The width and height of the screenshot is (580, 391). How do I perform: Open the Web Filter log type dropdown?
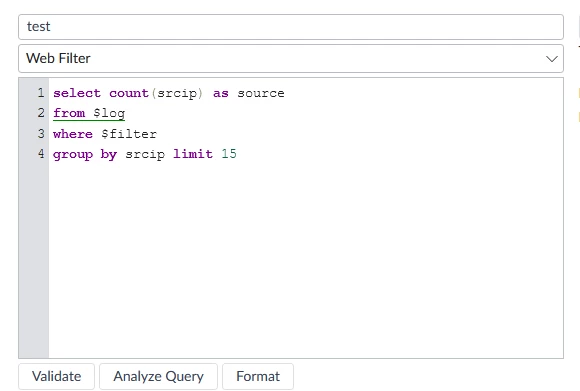pyautogui.click(x=291, y=58)
